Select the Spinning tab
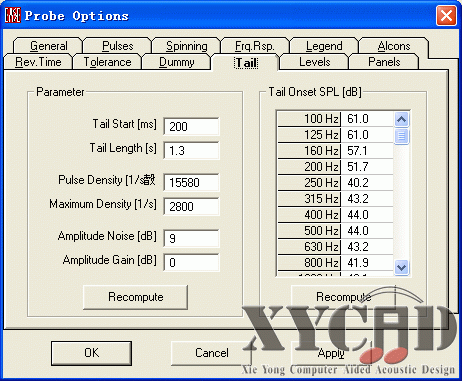 187,46
